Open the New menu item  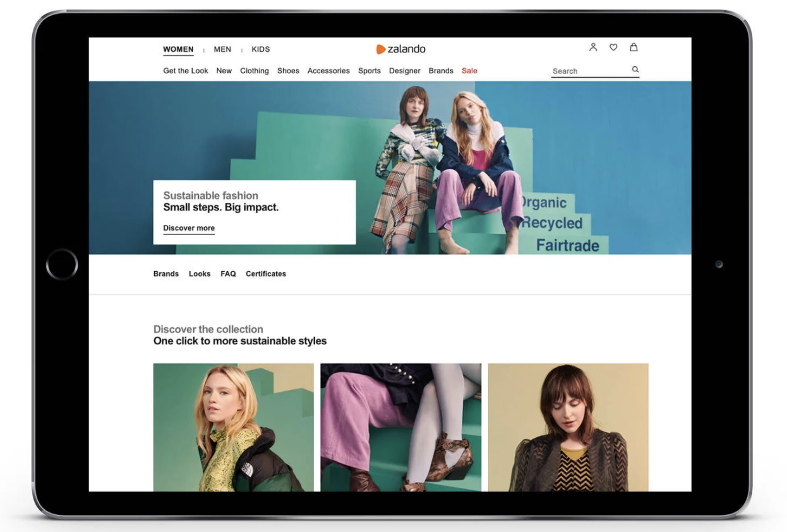tap(224, 71)
